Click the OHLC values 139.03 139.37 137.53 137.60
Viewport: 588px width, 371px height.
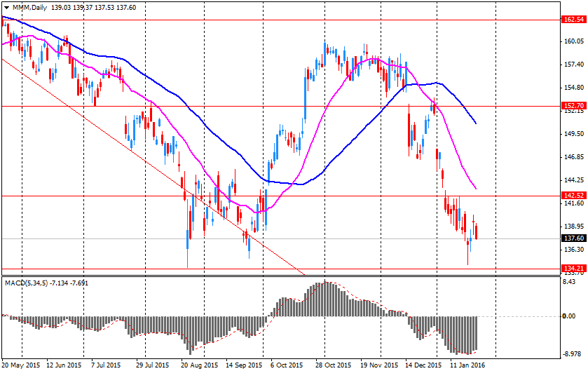[93, 8]
